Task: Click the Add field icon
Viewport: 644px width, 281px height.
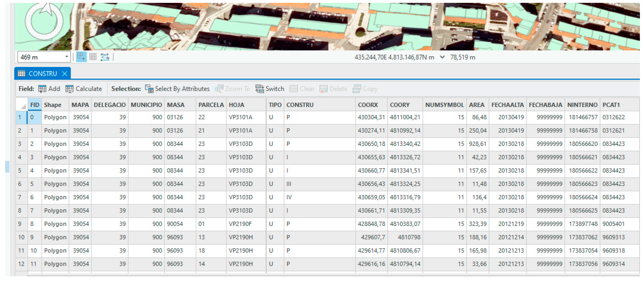Action: click(x=42, y=89)
